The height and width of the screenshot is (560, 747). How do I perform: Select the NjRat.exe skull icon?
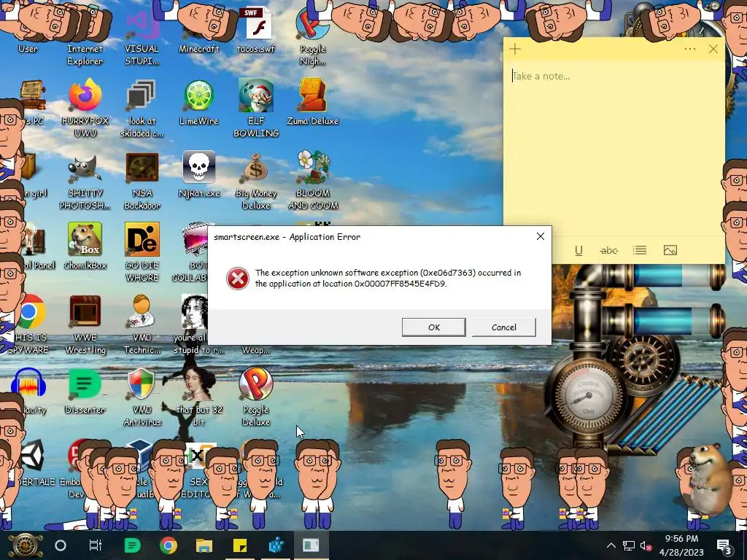198,174
